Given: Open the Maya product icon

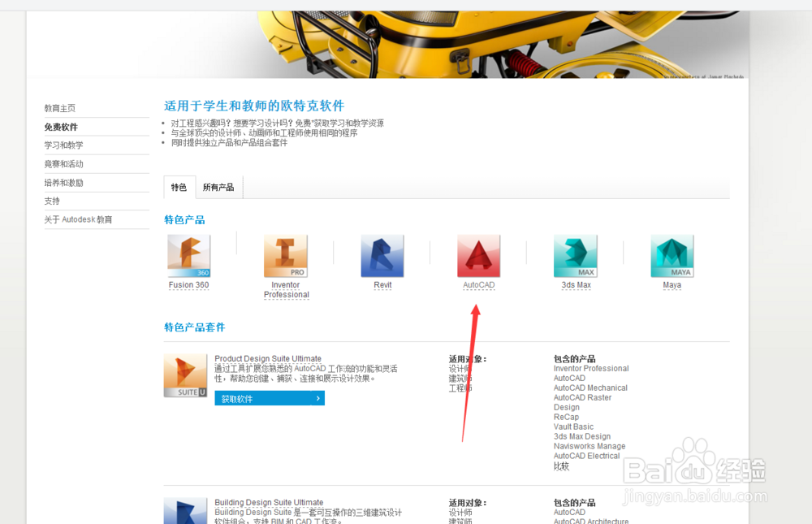Looking at the screenshot, I should (x=672, y=256).
